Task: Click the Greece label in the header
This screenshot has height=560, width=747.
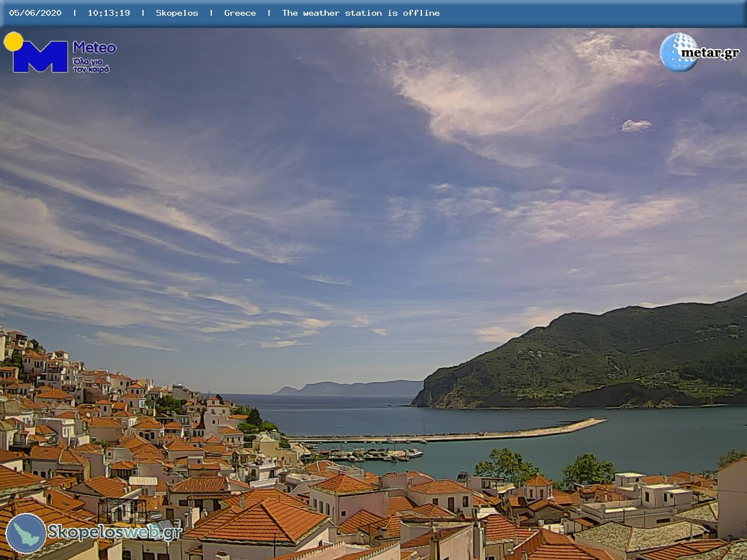Action: click(x=240, y=13)
